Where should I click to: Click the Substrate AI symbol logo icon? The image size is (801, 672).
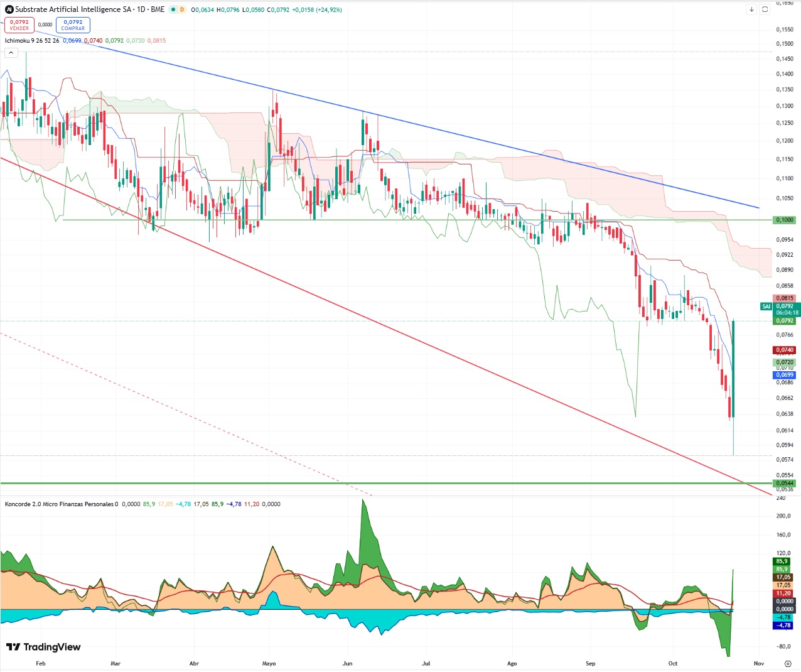[x=9, y=9]
